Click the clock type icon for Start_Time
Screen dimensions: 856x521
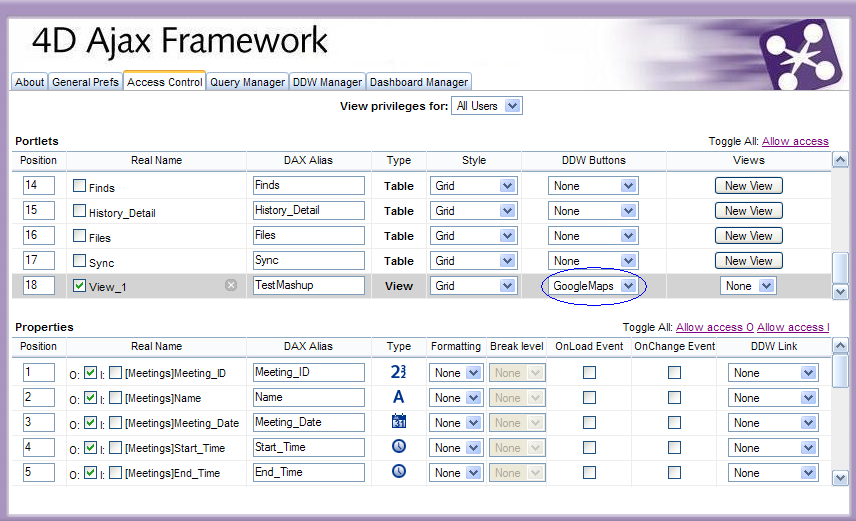399,447
